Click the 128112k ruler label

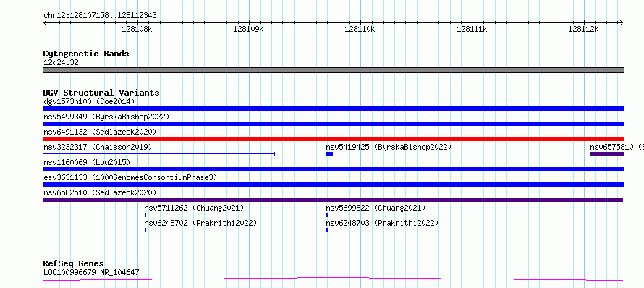(583, 29)
